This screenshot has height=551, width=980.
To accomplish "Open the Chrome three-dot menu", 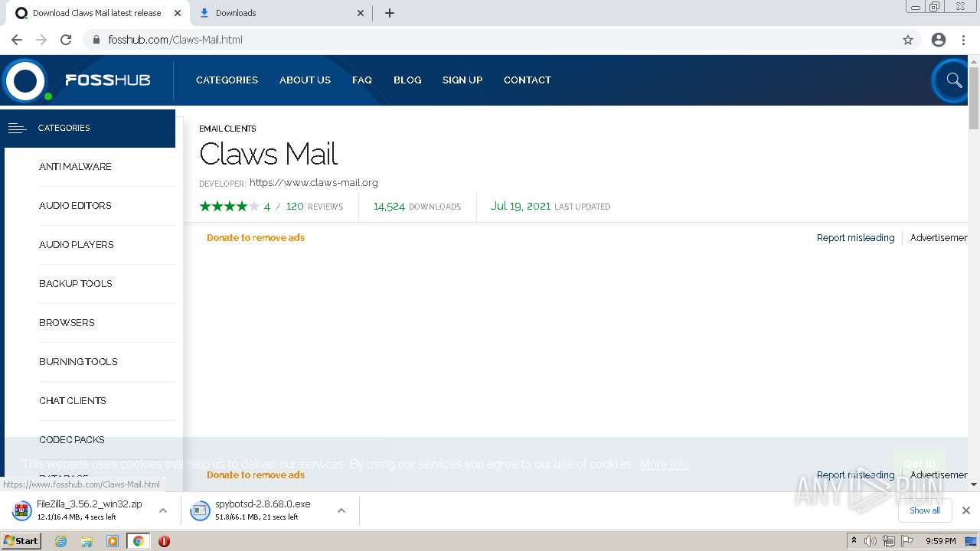I will [963, 40].
